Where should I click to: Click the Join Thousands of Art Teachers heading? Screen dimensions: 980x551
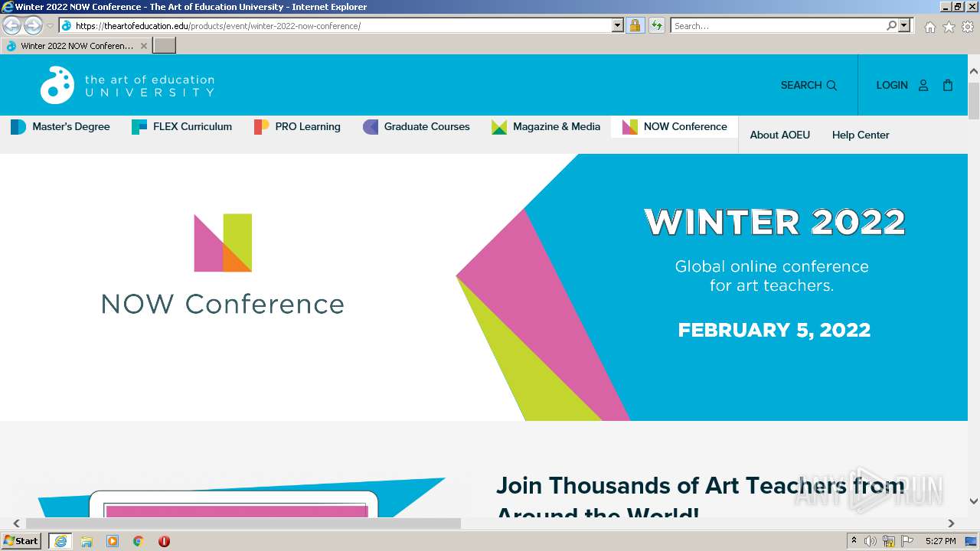tap(700, 497)
